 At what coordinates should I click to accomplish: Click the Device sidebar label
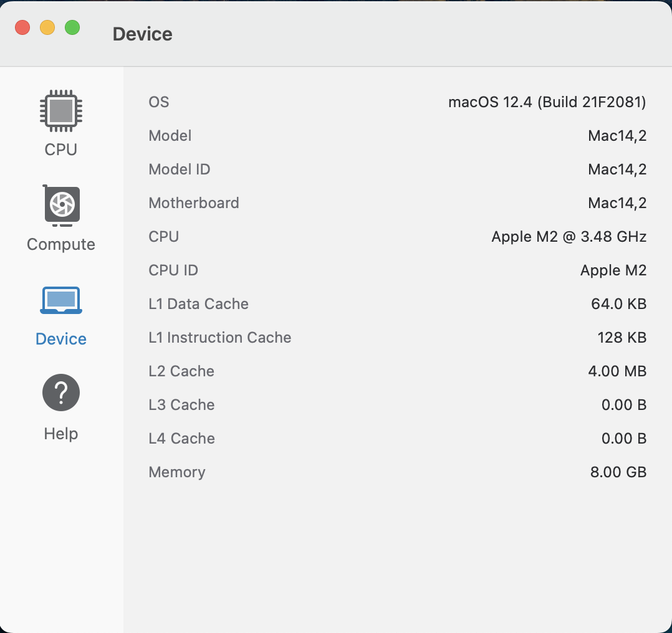coord(61,339)
